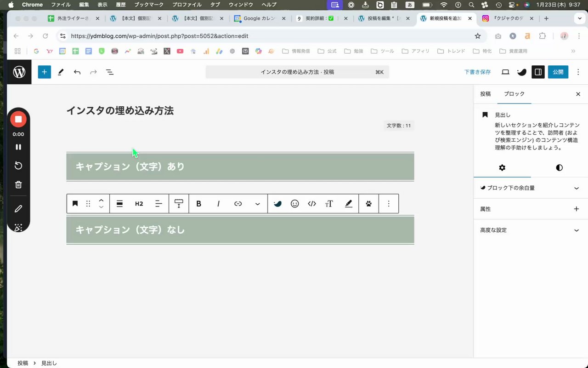The height and width of the screenshot is (368, 588).
Task: Click the SWELL icon in editor header
Action: pos(521,72)
